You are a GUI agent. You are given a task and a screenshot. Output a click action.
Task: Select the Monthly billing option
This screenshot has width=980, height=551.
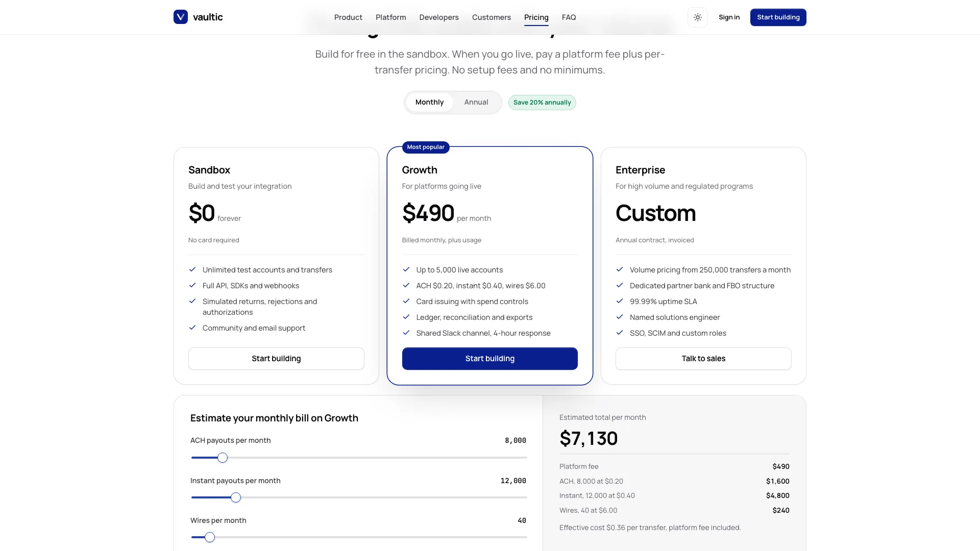pyautogui.click(x=429, y=103)
